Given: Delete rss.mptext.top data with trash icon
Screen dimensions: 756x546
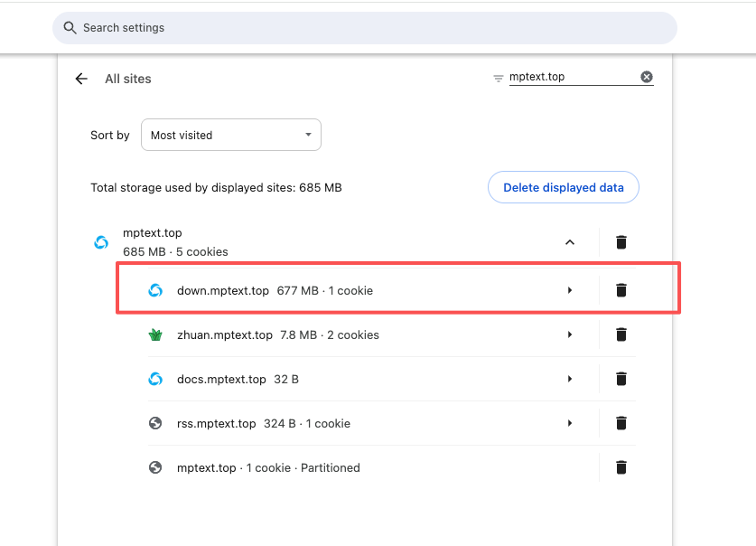Looking at the screenshot, I should [x=621, y=423].
